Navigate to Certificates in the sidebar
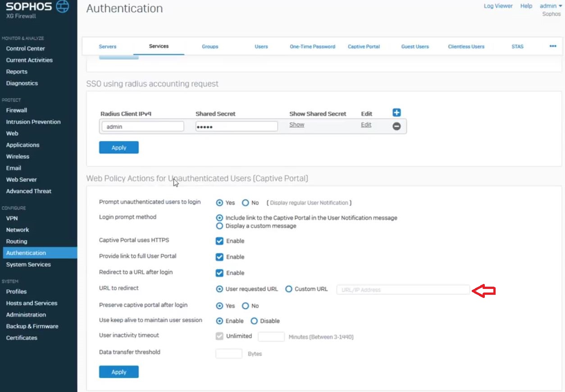The height and width of the screenshot is (392, 565). pyautogui.click(x=21, y=338)
